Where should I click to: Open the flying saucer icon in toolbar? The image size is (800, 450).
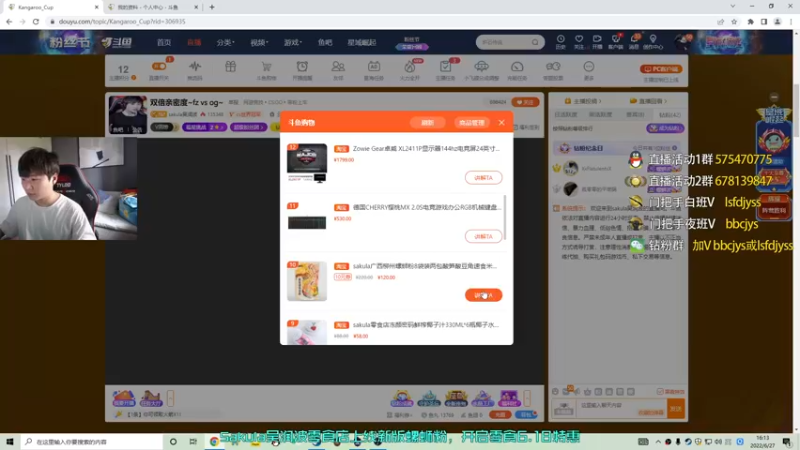pyautogui.click(x=481, y=66)
